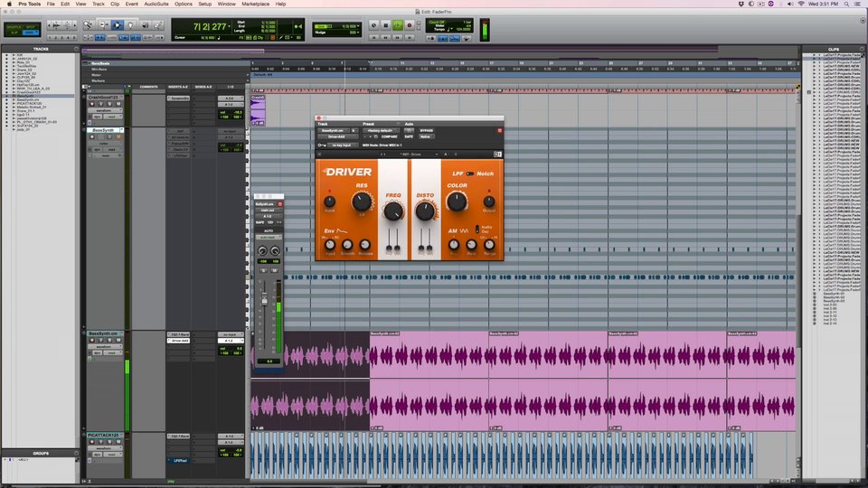The width and height of the screenshot is (868, 488).
Task: Toggle BYPASS in the Driver plug-in header
Action: [427, 130]
